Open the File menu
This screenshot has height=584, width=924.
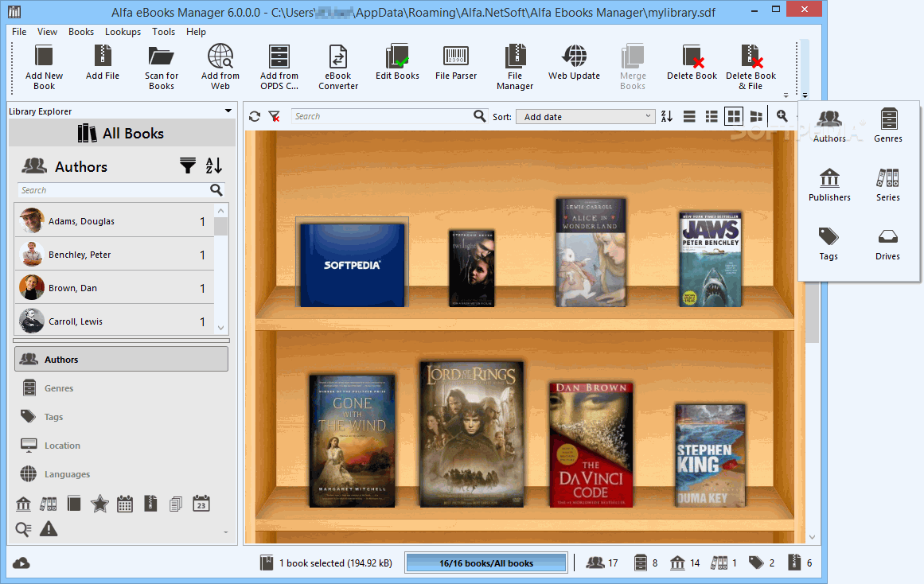19,32
